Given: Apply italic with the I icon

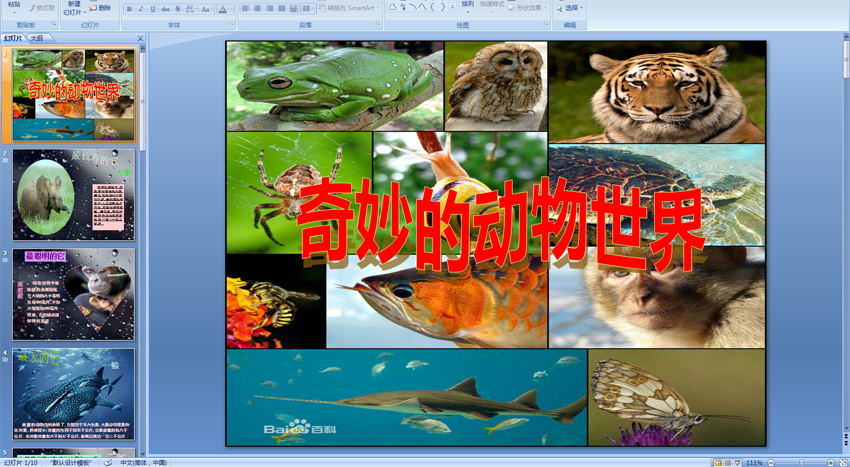Looking at the screenshot, I should (141, 9).
